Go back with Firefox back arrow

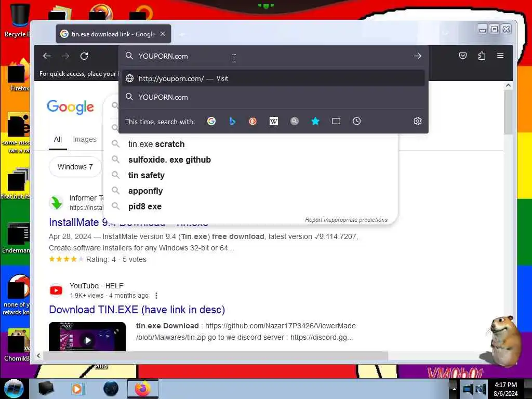point(46,56)
